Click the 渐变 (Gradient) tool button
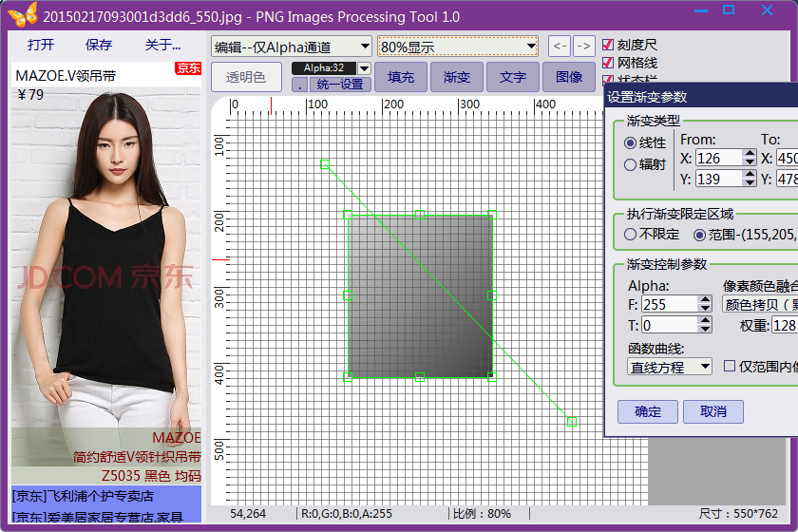798x532 pixels. coord(457,77)
